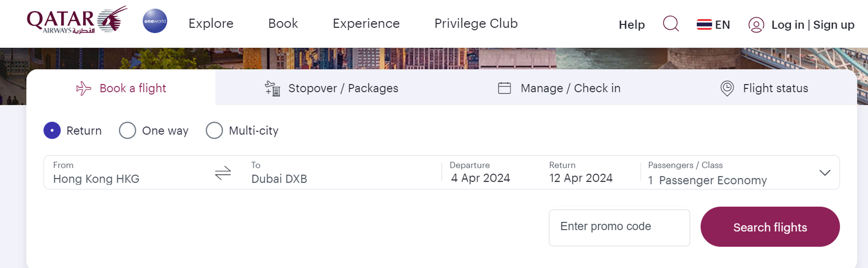Image resolution: width=868 pixels, height=268 pixels.
Task: Open the oneworld alliance icon
Action: click(x=155, y=21)
